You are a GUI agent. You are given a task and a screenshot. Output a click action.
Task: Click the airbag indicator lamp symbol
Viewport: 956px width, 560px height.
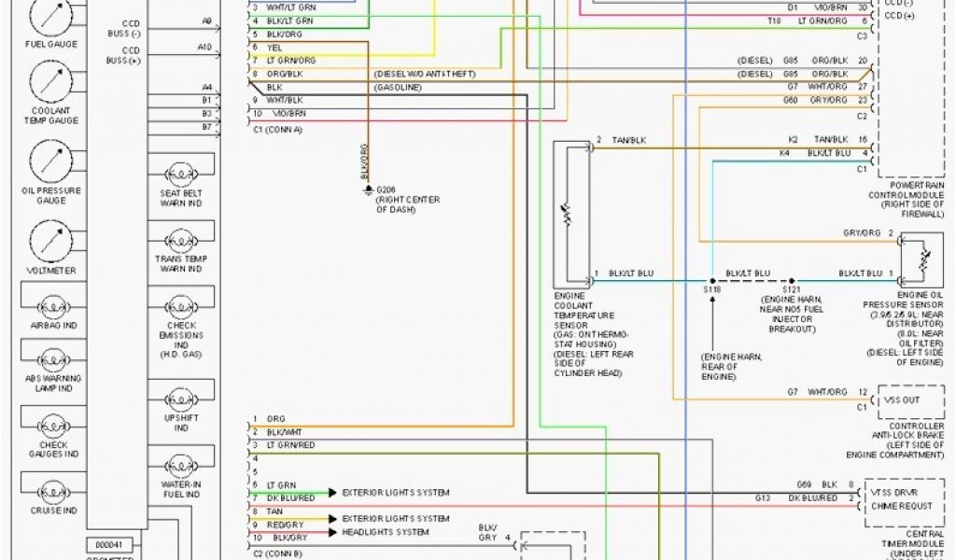51,306
